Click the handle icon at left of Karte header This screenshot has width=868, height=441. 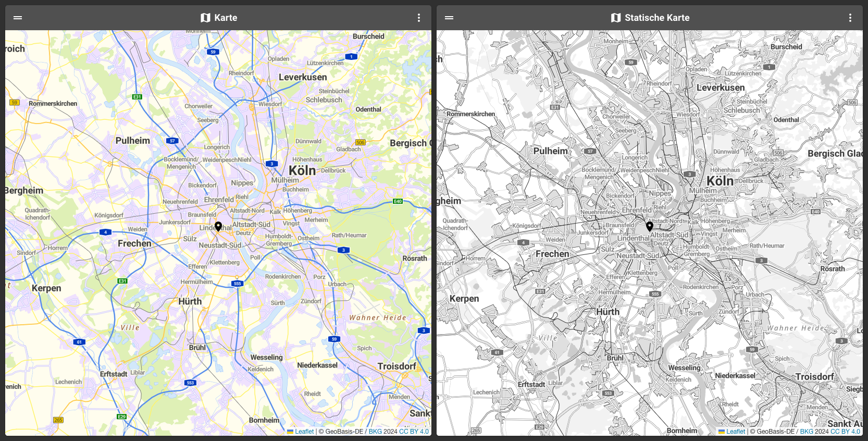click(18, 18)
